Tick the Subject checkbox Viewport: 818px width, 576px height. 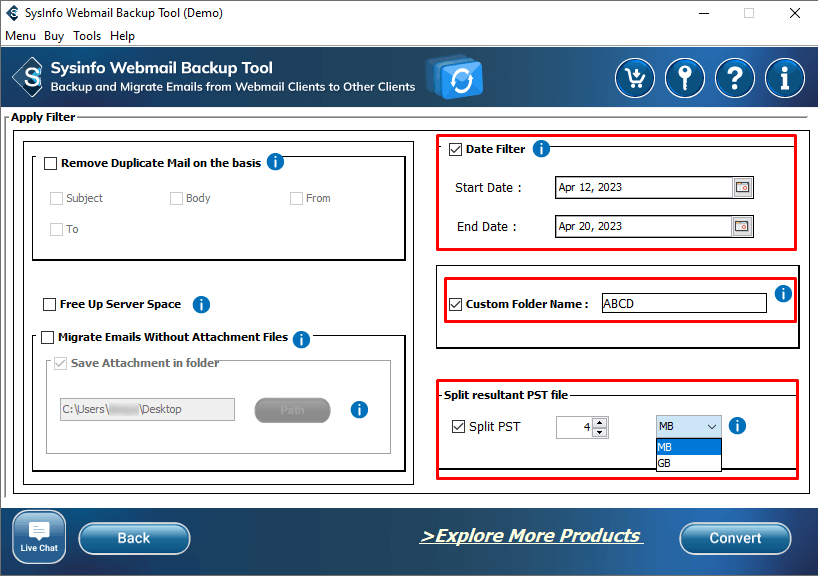coord(56,198)
